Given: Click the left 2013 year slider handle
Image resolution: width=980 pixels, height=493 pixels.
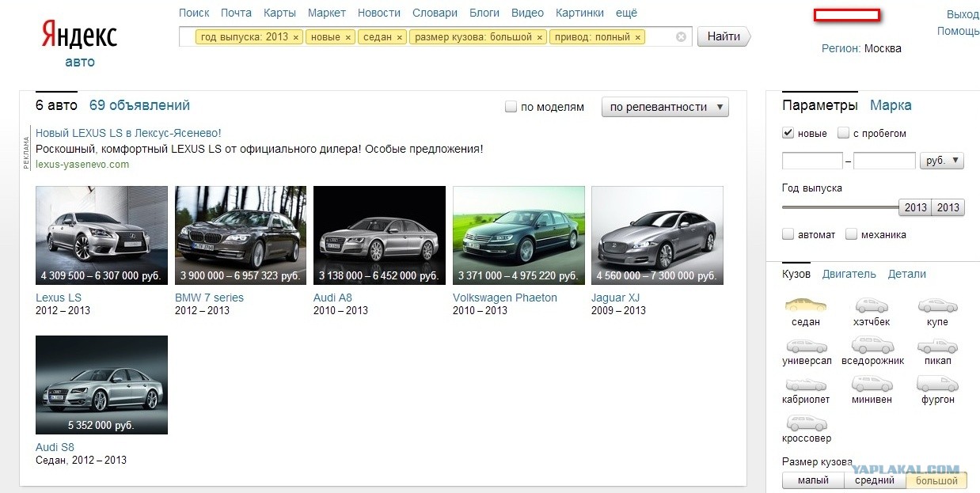Looking at the screenshot, I should pyautogui.click(x=915, y=207).
